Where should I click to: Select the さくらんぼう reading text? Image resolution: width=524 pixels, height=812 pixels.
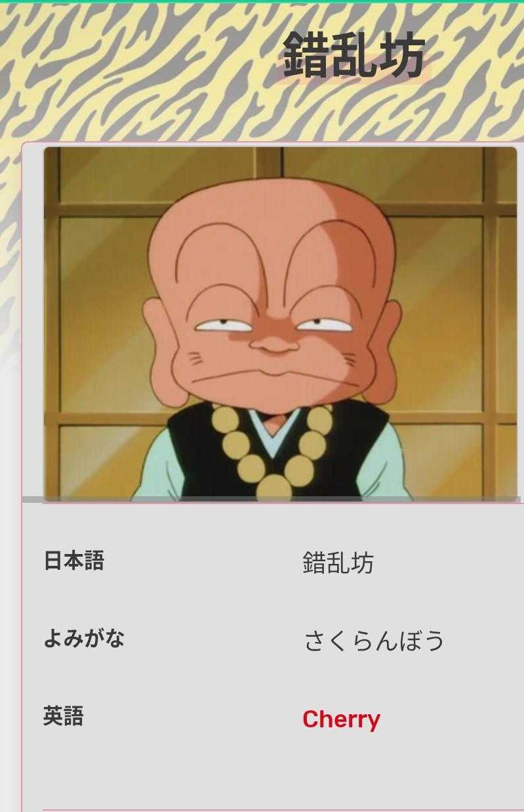tap(374, 641)
